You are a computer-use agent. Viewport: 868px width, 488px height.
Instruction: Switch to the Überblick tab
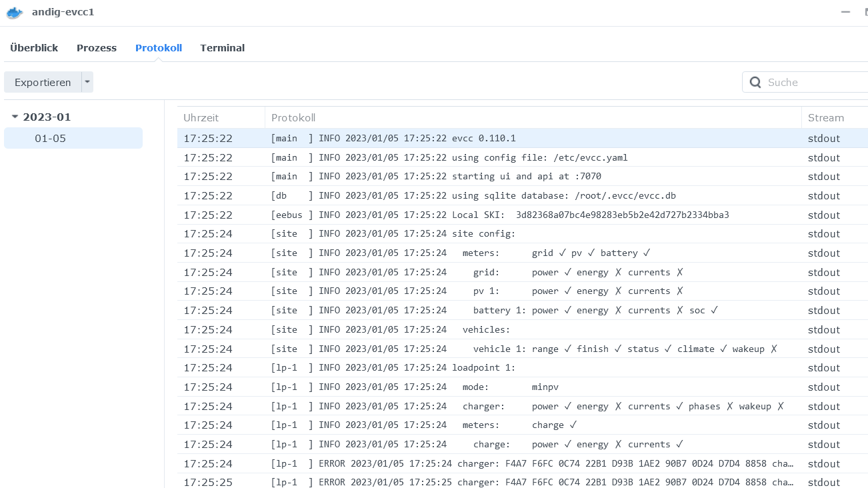(33, 47)
